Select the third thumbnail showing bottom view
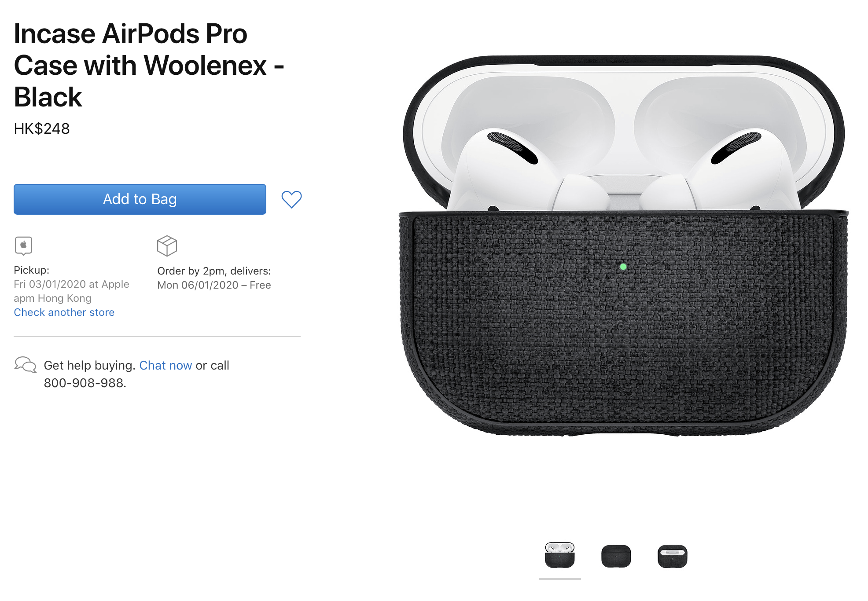Viewport: 868px width, 601px height. point(673,556)
